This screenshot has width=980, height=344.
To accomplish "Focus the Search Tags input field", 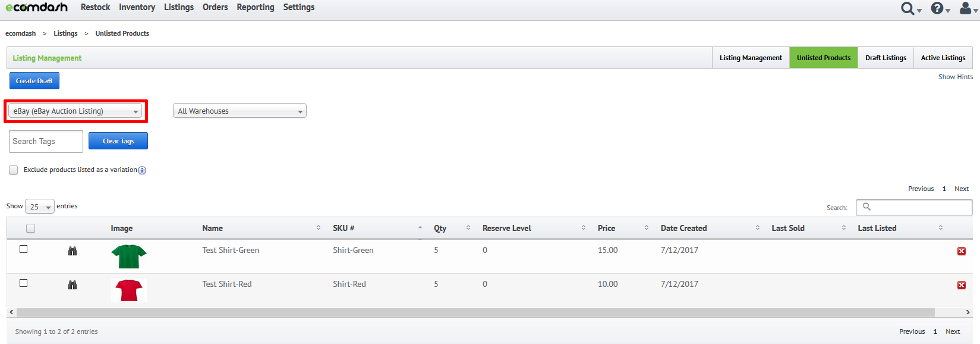I will tap(46, 141).
